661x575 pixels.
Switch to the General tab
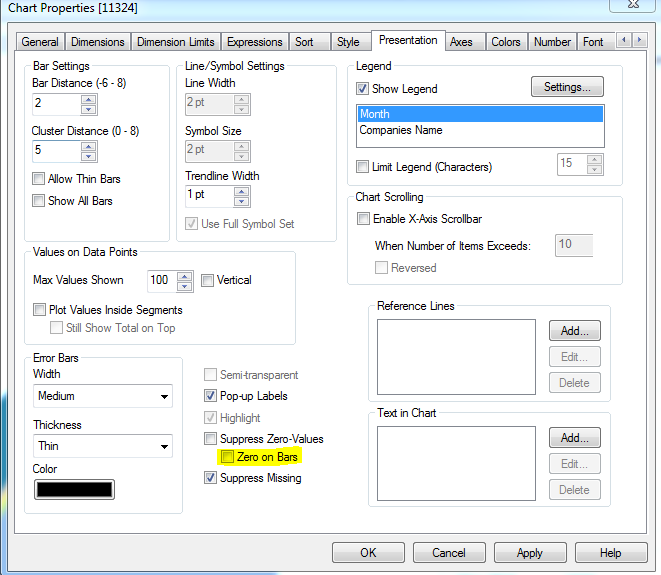click(40, 42)
